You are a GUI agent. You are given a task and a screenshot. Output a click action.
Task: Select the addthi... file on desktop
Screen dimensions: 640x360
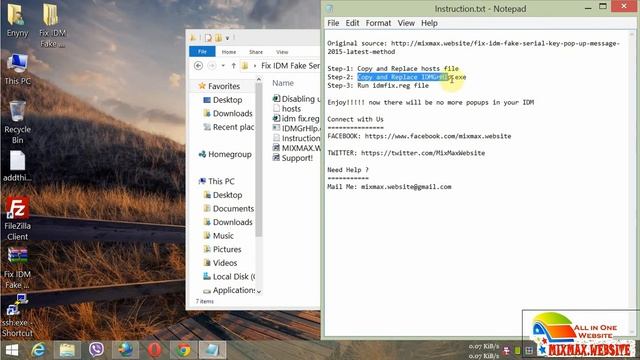17,166
